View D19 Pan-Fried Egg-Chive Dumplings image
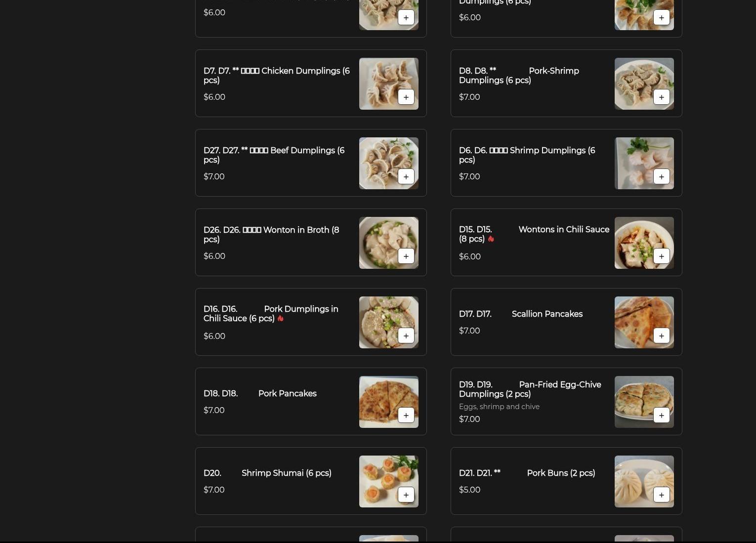The width and height of the screenshot is (756, 543). point(644,402)
